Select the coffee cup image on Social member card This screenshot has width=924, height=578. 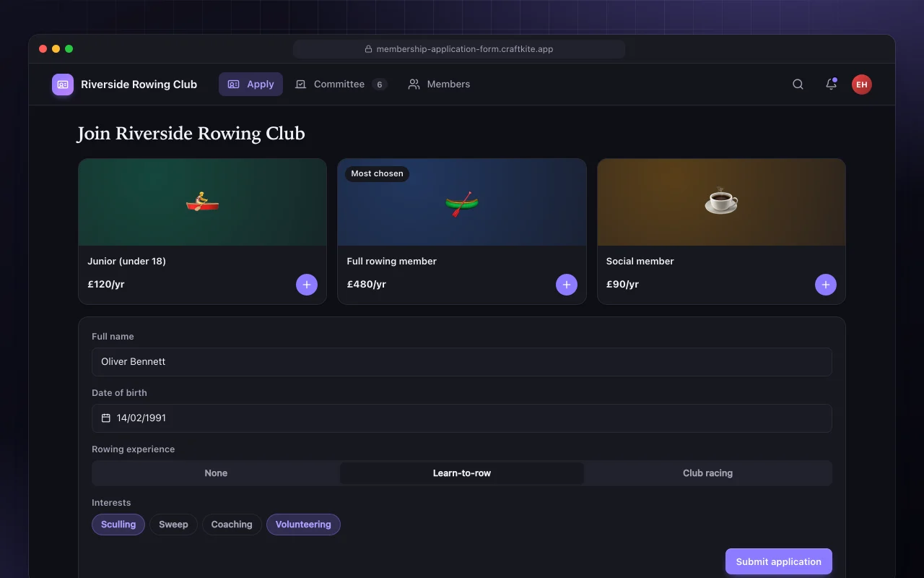coord(721,202)
